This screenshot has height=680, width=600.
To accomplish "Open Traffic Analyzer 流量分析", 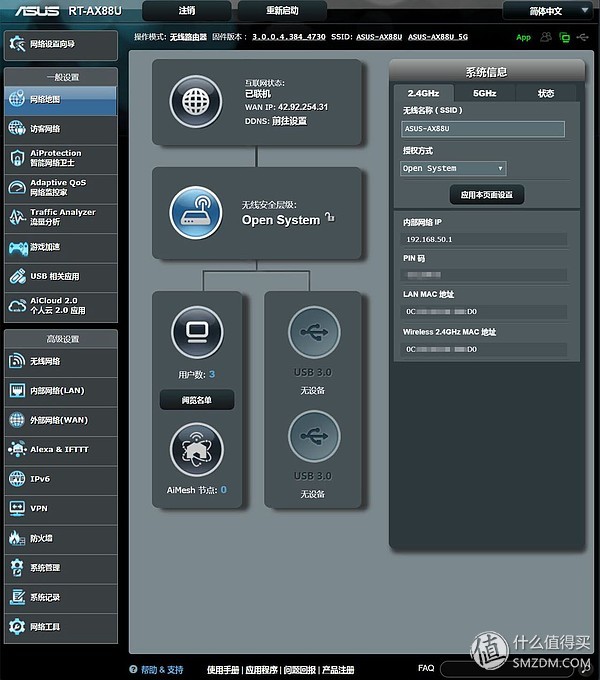I will click(x=61, y=217).
